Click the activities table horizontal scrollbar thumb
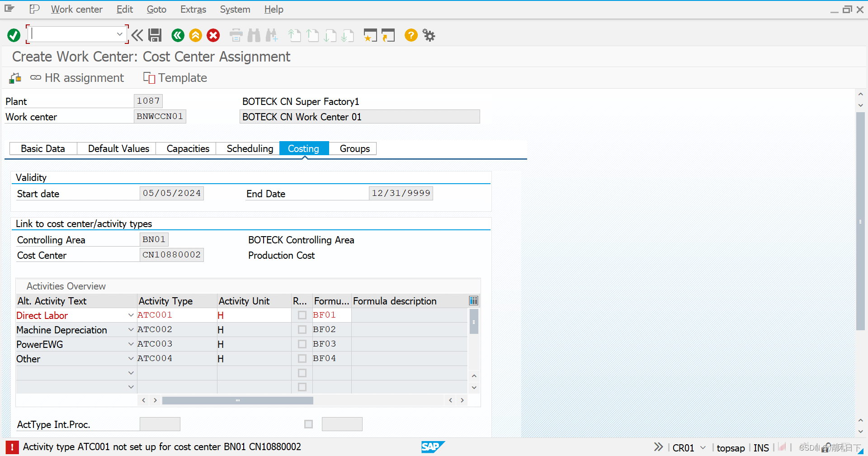The width and height of the screenshot is (868, 456). [238, 400]
